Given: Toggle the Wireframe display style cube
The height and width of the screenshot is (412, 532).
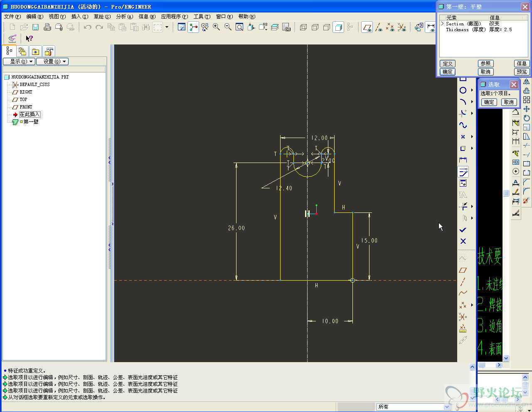Looking at the screenshot, I should (303, 27).
